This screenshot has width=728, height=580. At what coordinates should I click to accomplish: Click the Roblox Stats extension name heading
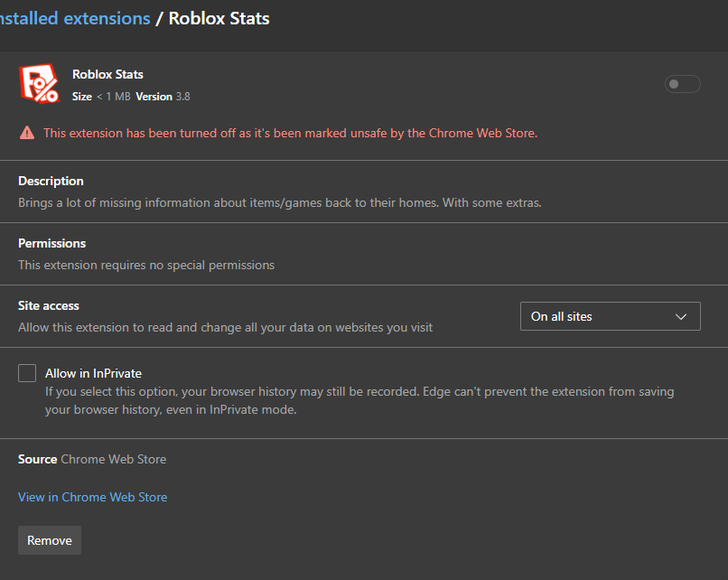[x=107, y=74]
